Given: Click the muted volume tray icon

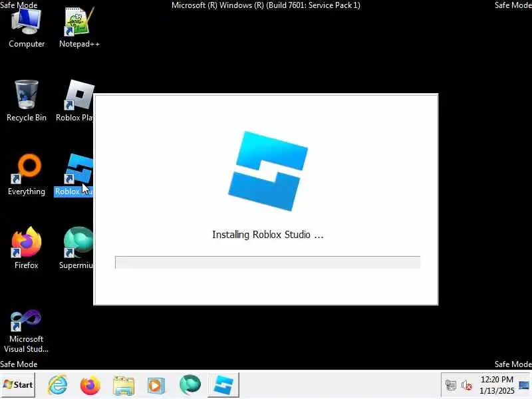Looking at the screenshot, I should click(467, 385).
